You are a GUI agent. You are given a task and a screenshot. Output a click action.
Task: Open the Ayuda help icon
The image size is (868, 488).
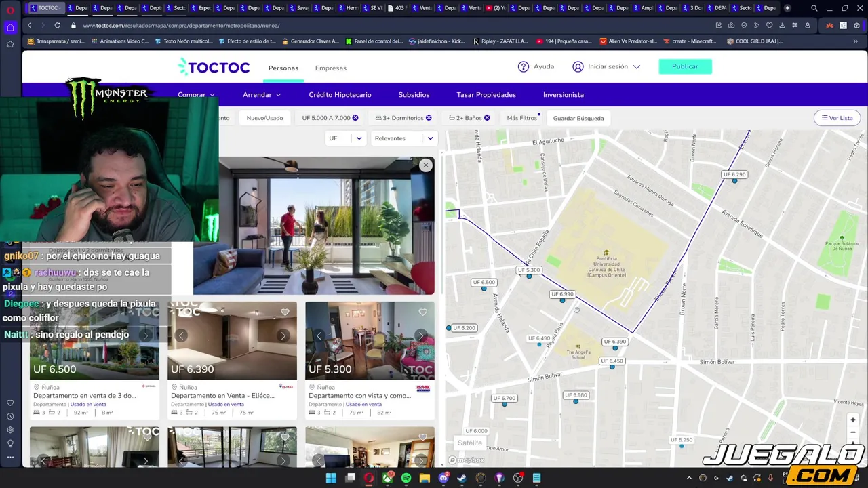point(524,66)
